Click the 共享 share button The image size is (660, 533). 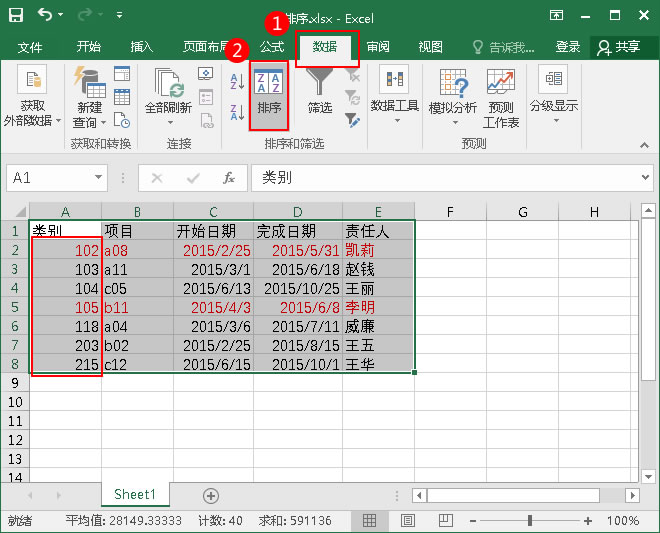(x=619, y=47)
